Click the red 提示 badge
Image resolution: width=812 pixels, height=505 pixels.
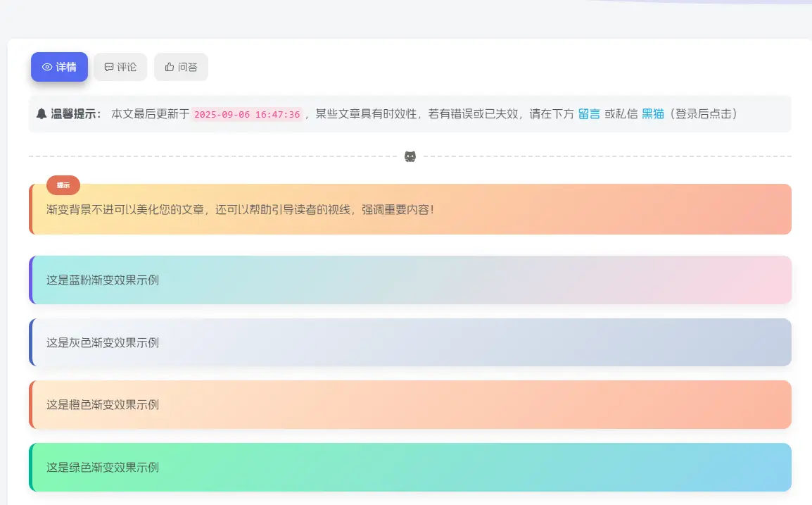[x=63, y=185]
